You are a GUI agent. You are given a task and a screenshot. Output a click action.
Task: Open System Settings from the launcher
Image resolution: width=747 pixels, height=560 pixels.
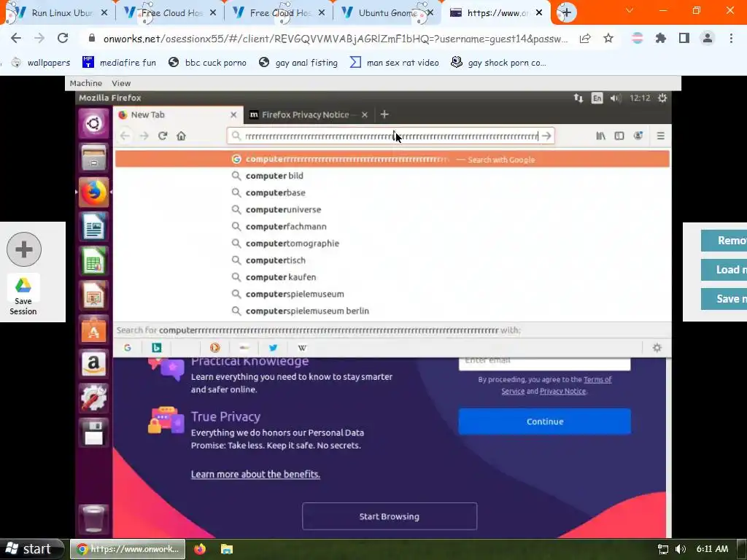tap(93, 398)
